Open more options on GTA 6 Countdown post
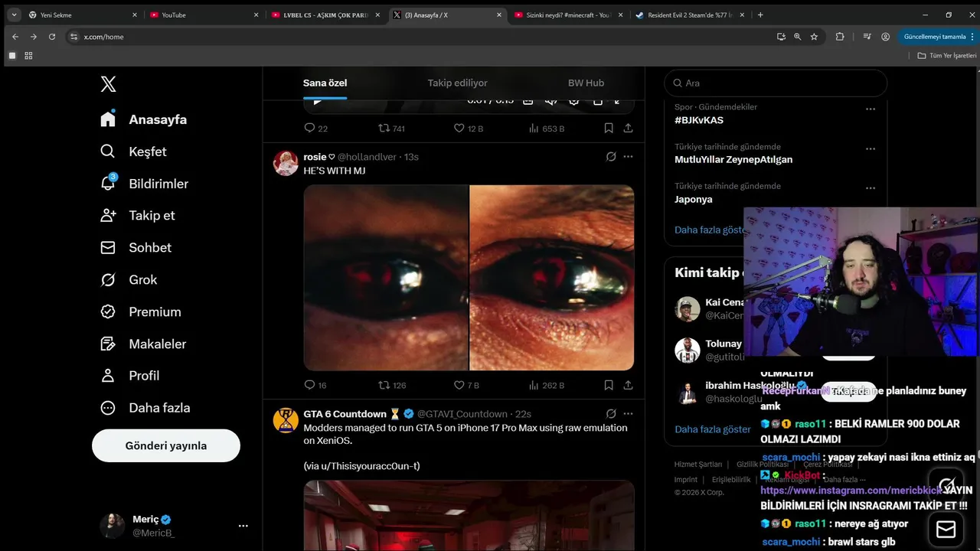The height and width of the screenshot is (551, 980). (628, 413)
